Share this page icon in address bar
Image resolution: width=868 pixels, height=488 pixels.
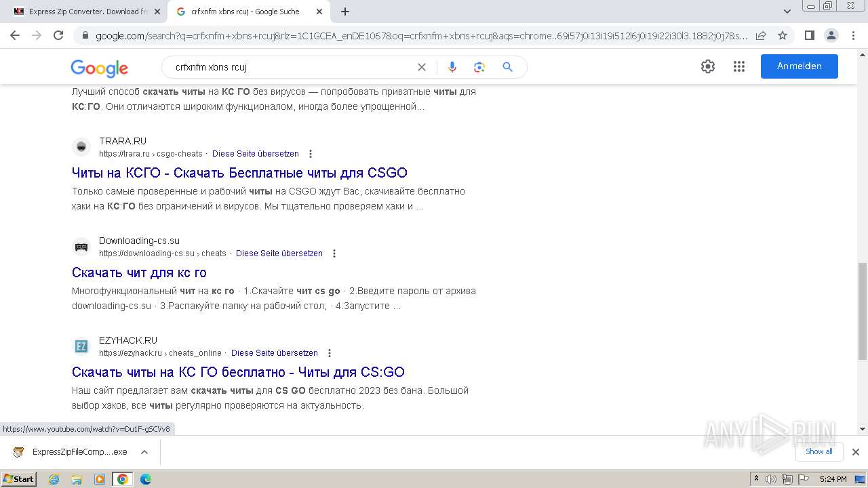761,35
